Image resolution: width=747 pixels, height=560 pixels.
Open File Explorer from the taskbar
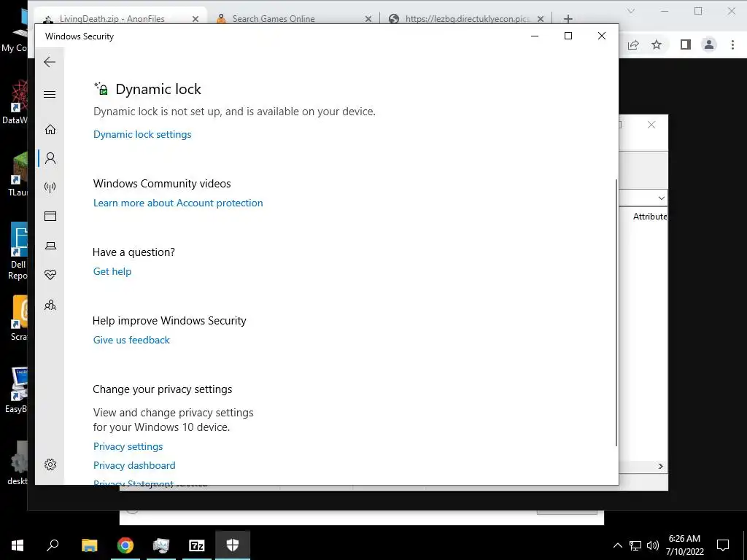[89, 545]
